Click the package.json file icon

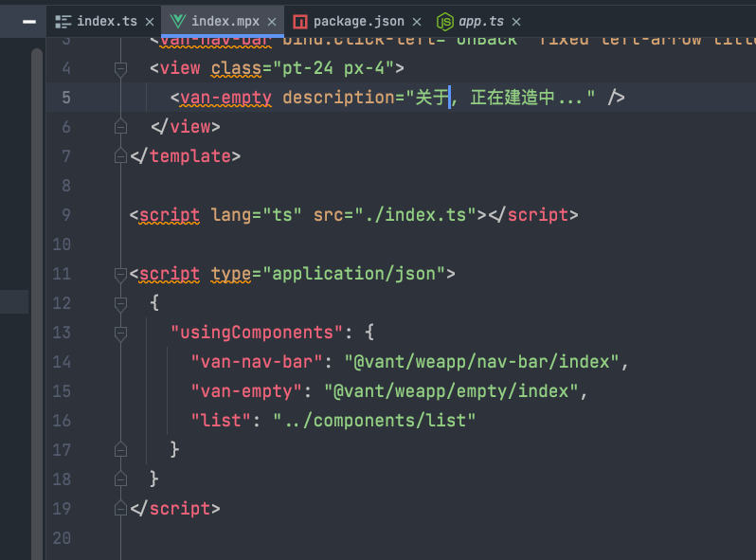(x=300, y=22)
